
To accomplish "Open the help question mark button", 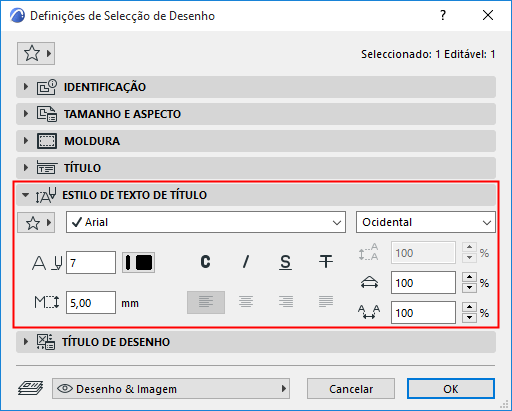I will (443, 15).
